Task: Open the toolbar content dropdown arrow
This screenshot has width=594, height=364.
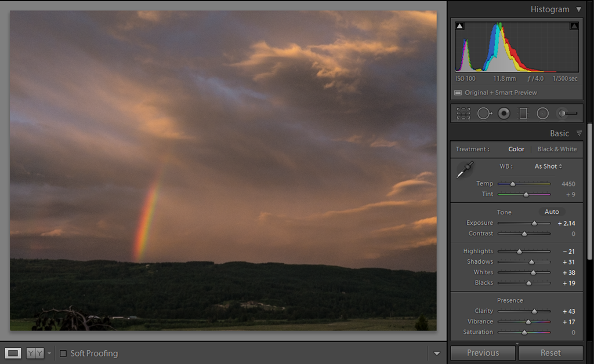Action: (x=436, y=353)
